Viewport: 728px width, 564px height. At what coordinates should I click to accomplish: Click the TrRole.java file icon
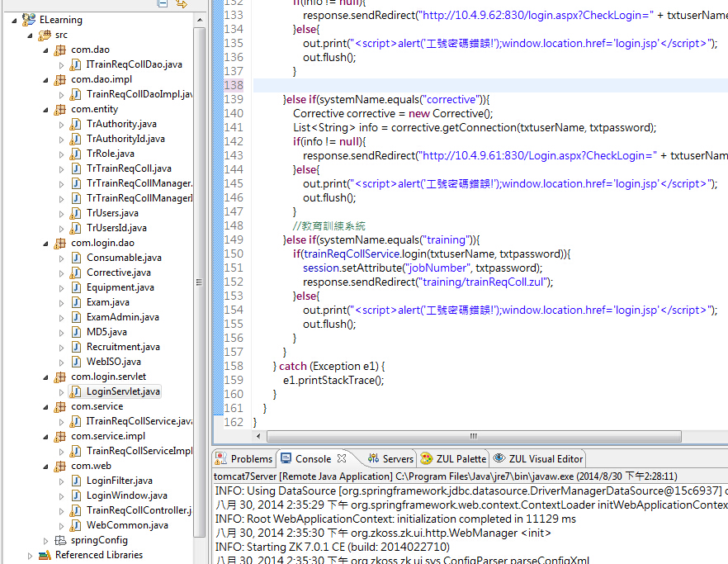pyautogui.click(x=76, y=154)
